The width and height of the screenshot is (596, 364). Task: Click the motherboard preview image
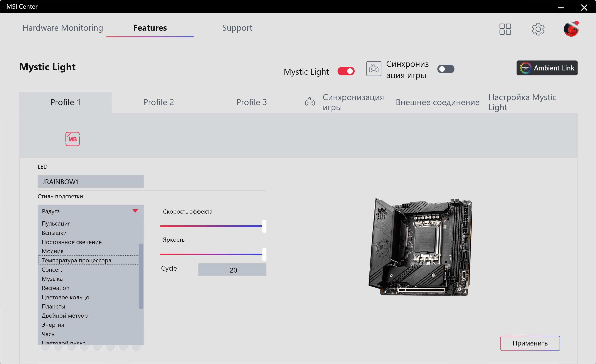pos(420,247)
